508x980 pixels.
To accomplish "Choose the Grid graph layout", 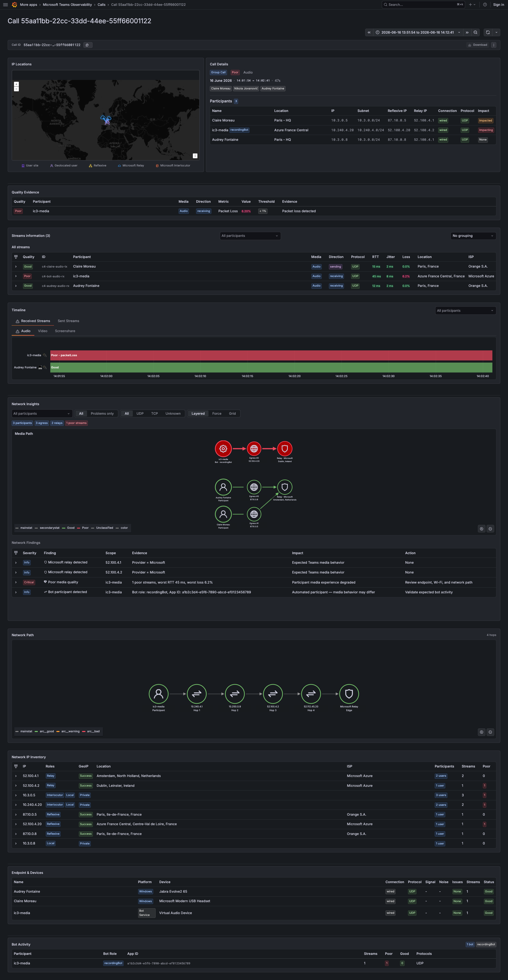I will tap(232, 414).
